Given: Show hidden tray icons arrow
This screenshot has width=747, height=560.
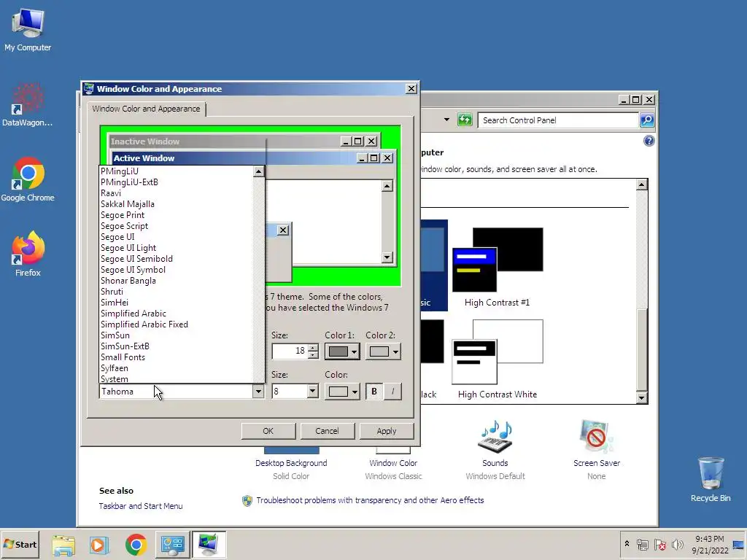Looking at the screenshot, I should [x=627, y=544].
